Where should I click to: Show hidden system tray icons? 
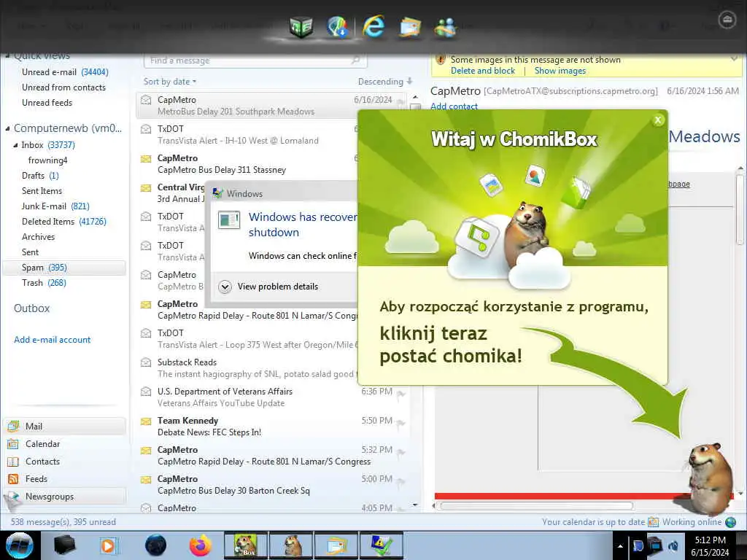point(620,546)
